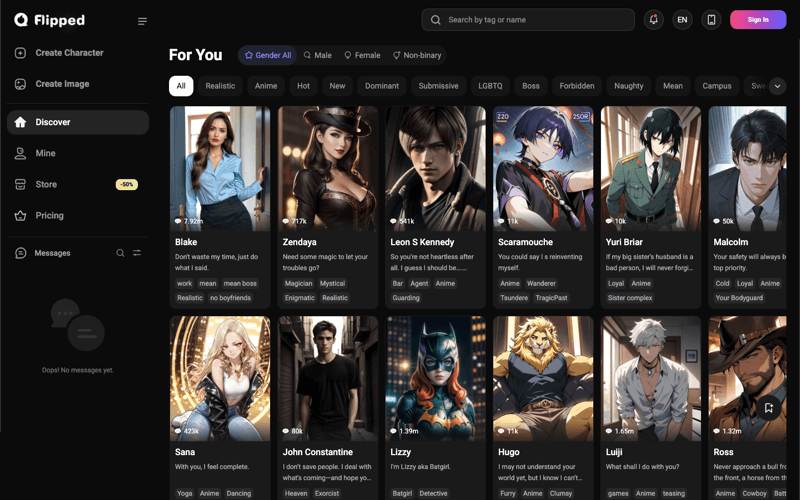
Task: Click the floating bookmark icon on Ross card
Action: pyautogui.click(x=768, y=408)
